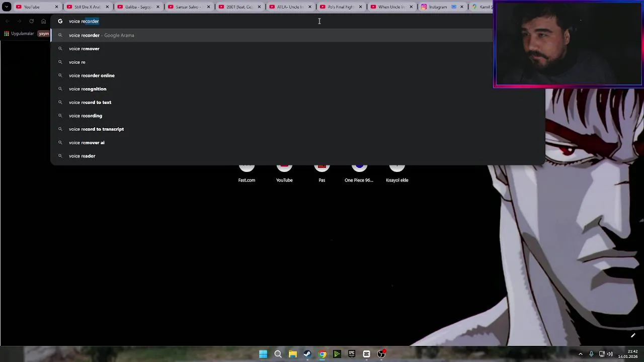Click the customize page pencil icon
Viewport: 644px width, 362px height.
pos(633,335)
